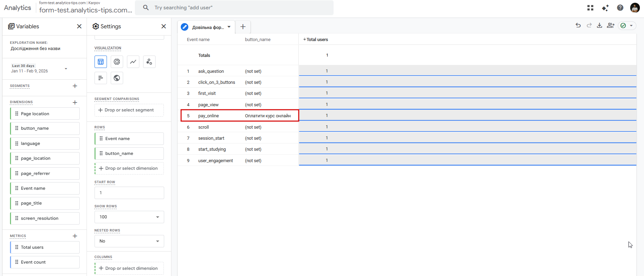
Task: Add a new segment with plus icon
Action: click(75, 86)
